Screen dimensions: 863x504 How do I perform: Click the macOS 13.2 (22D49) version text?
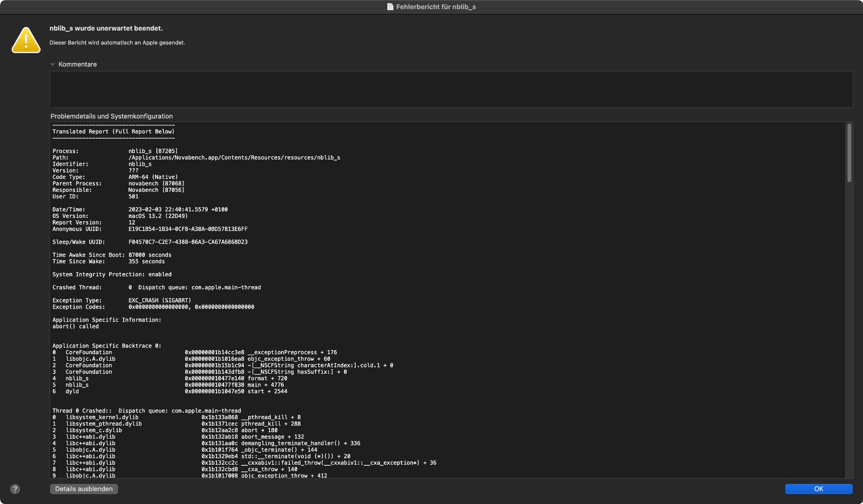(x=158, y=216)
